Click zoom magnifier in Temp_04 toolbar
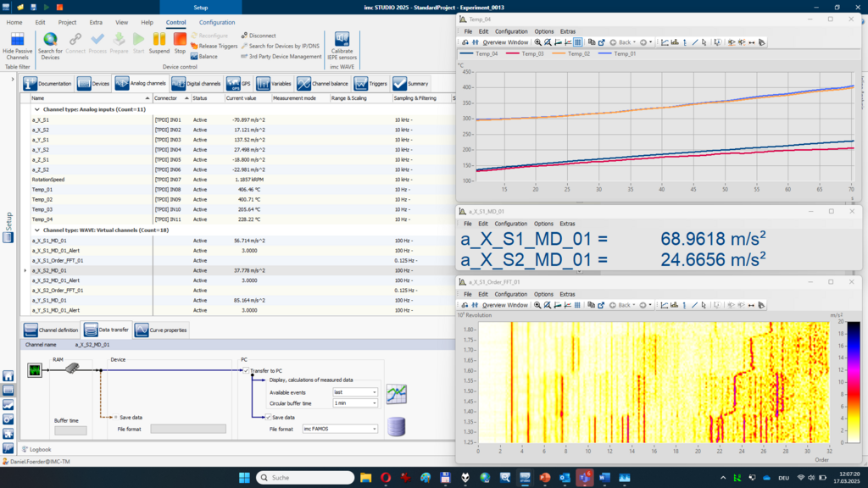This screenshot has height=488, width=868. click(537, 42)
